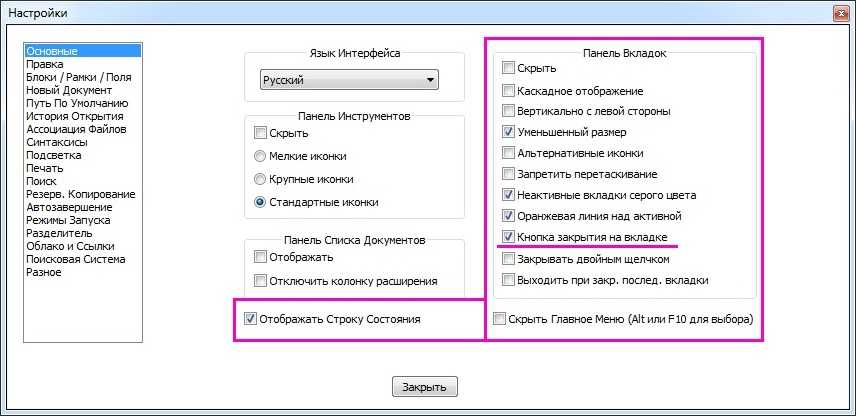Viewport: 856px width, 416px height.
Task: Enable Каскадное отображение for tabs
Action: pos(510,90)
